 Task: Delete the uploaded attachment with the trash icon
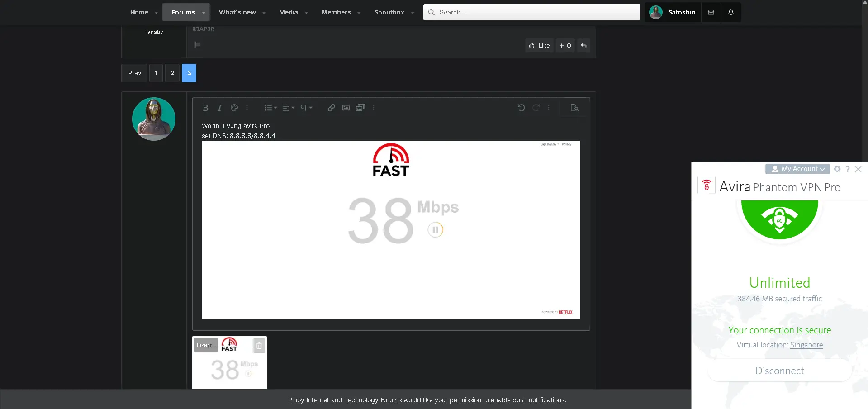(x=259, y=346)
